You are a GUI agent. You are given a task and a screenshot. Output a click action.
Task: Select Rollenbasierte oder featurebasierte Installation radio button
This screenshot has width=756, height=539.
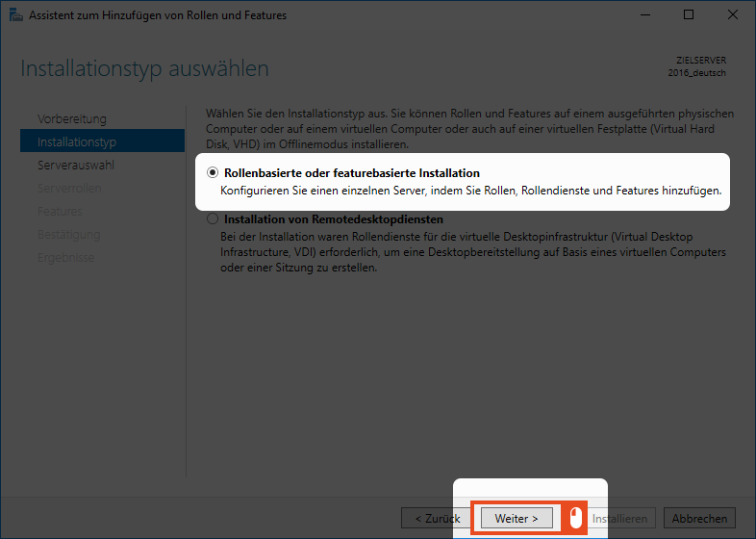coord(213,173)
